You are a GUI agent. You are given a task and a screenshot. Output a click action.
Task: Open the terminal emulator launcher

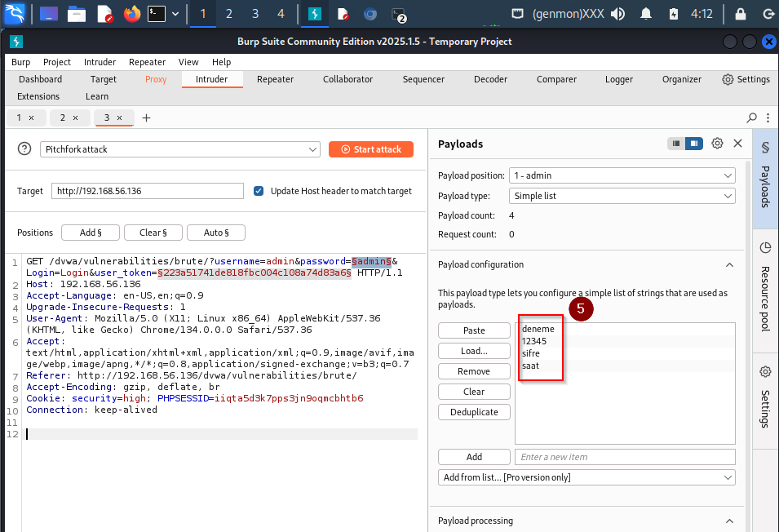tap(157, 14)
